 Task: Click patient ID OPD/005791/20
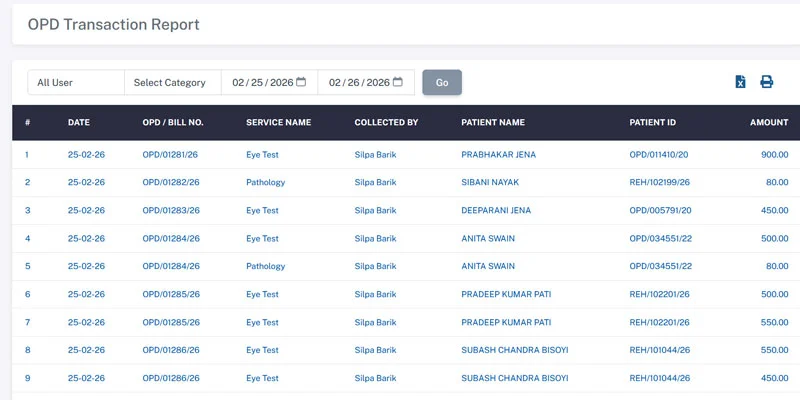[x=660, y=210]
